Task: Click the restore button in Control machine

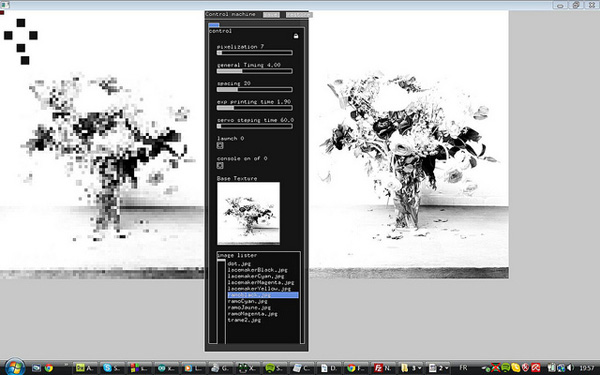Action: tap(299, 15)
